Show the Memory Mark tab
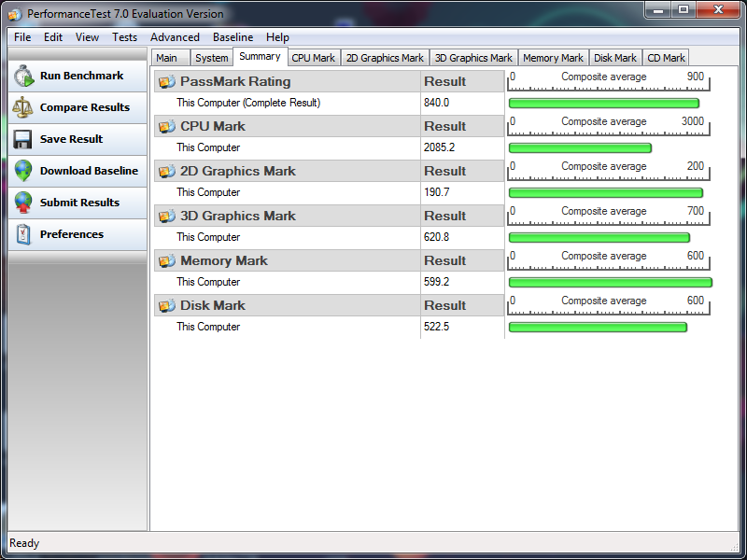 (553, 58)
